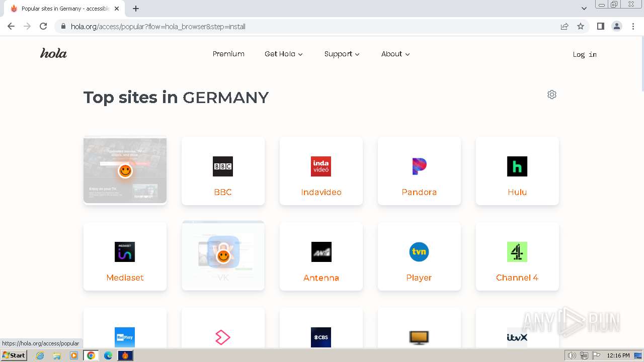Viewport: 644px width, 362px height.
Task: Expand the Support dropdown menu
Action: 342,54
